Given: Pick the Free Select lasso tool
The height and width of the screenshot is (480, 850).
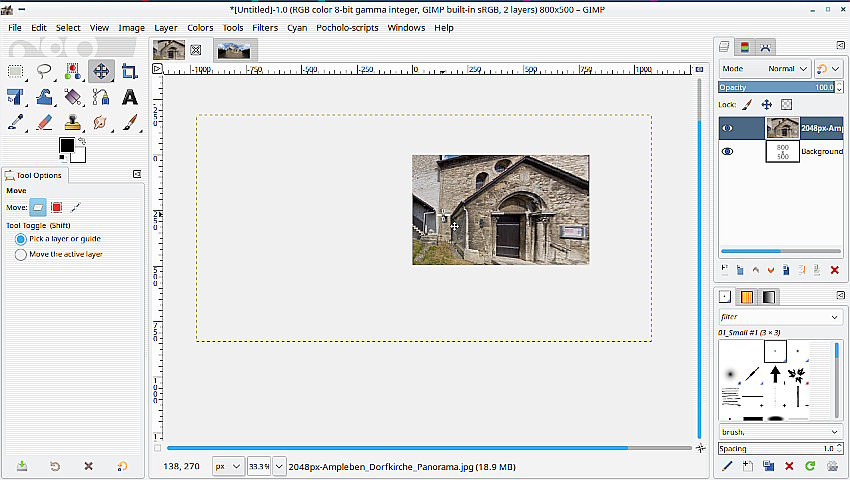Looking at the screenshot, I should (x=44, y=71).
